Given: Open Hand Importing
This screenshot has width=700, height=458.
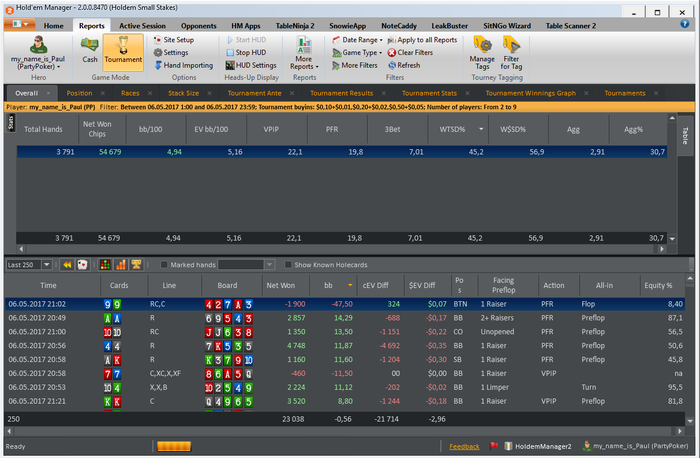Looking at the screenshot, I should coord(183,65).
